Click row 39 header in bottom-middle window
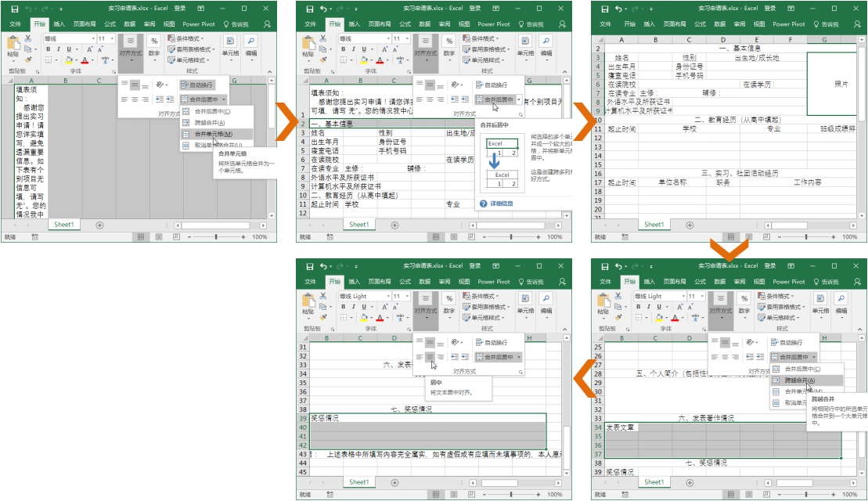This screenshot has height=501, width=868. coord(303,419)
